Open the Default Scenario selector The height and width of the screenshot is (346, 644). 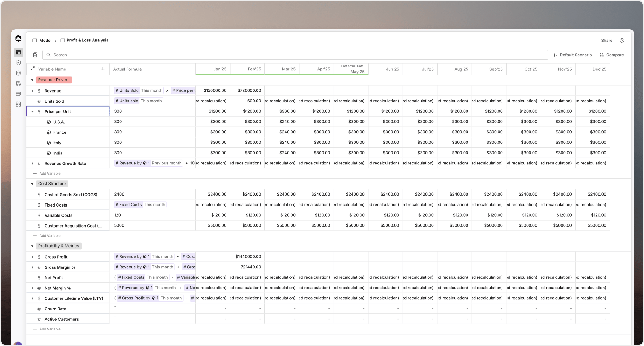(x=572, y=55)
